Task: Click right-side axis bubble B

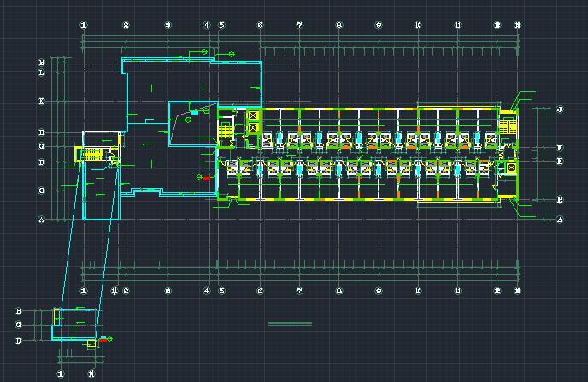Action: [560, 200]
